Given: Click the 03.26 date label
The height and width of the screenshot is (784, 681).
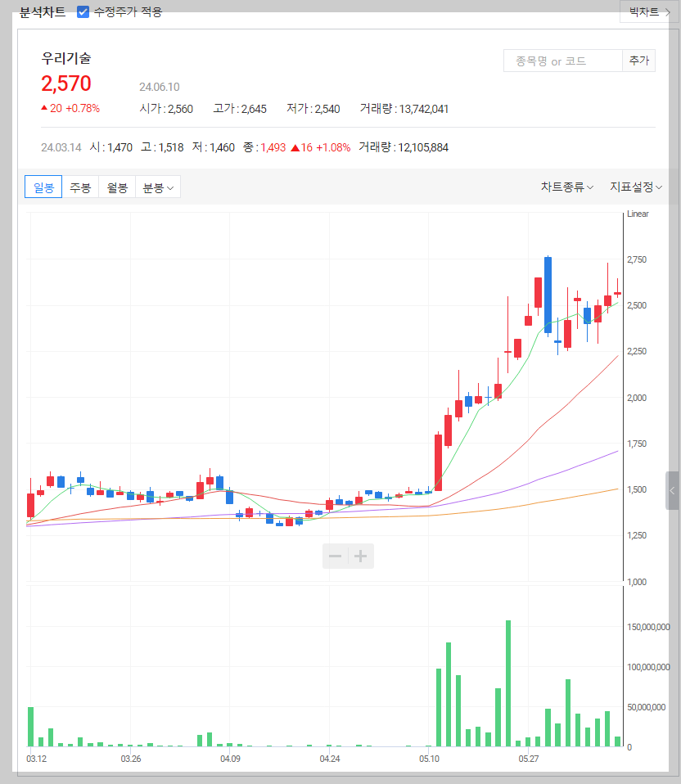Looking at the screenshot, I should (130, 759).
